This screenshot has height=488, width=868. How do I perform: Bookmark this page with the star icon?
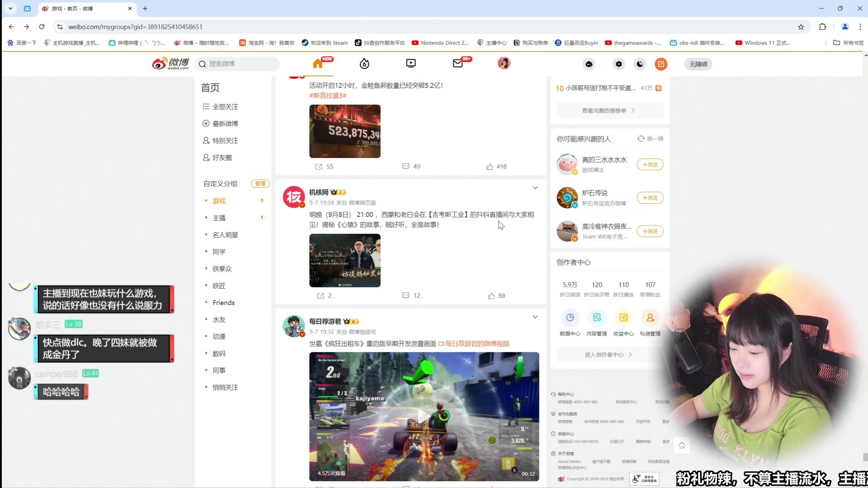pyautogui.click(x=801, y=27)
